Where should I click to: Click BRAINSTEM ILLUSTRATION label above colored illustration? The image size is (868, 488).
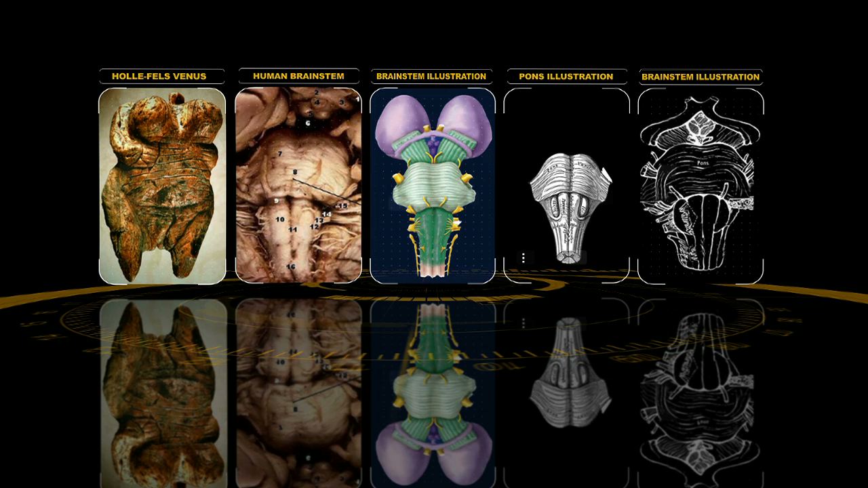(431, 76)
